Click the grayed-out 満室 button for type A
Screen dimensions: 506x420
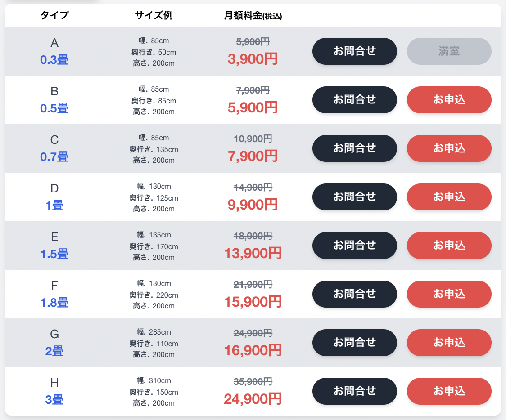[x=449, y=51]
